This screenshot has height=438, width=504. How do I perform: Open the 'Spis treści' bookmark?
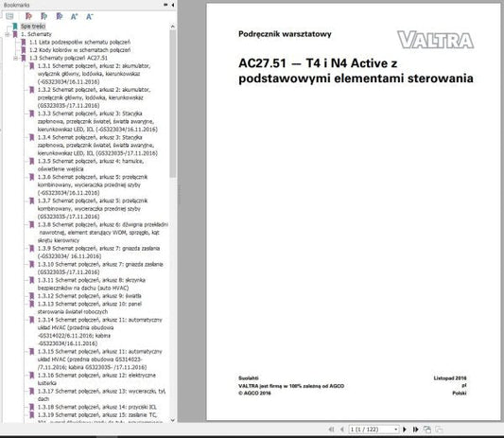pos(33,26)
